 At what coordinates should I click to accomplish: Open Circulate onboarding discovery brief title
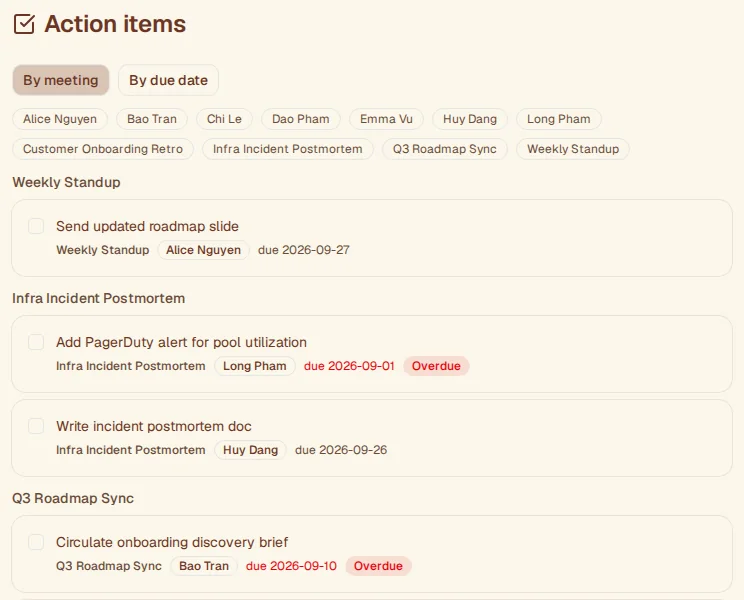click(x=172, y=542)
